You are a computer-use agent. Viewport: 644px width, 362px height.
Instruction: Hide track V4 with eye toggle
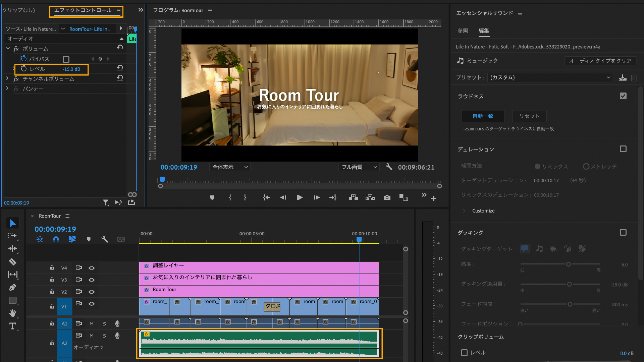[x=92, y=268]
